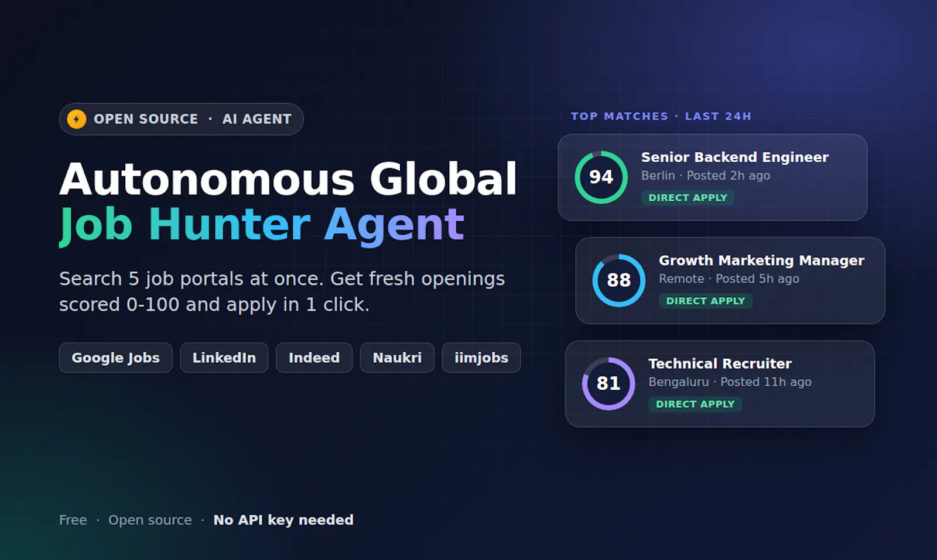Click the 81 score ring
This screenshot has height=560, width=937.
[x=608, y=384]
